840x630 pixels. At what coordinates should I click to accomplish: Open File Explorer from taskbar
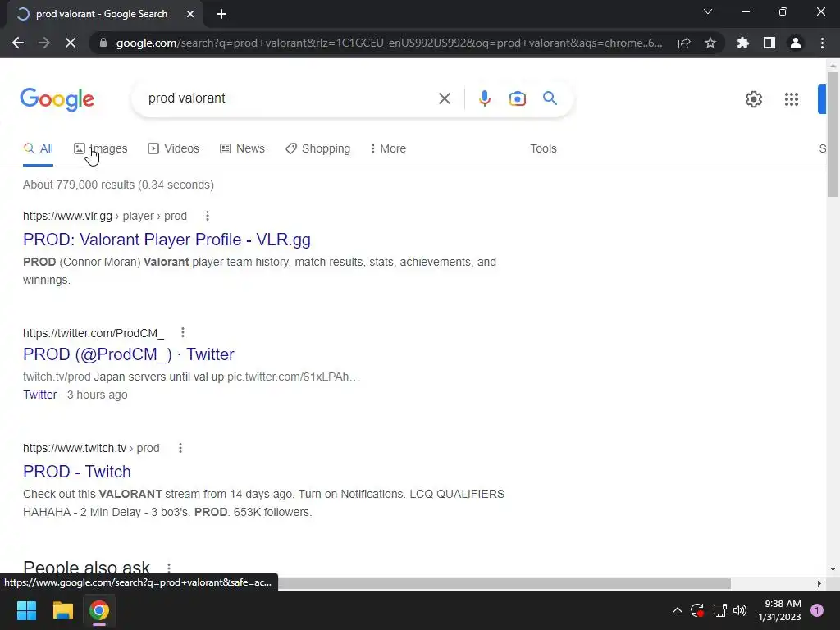62,610
